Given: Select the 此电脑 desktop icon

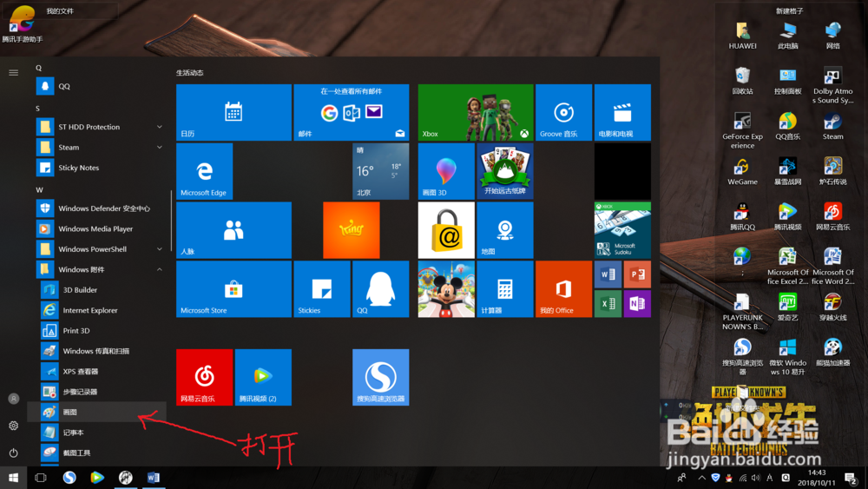Looking at the screenshot, I should click(x=788, y=36).
